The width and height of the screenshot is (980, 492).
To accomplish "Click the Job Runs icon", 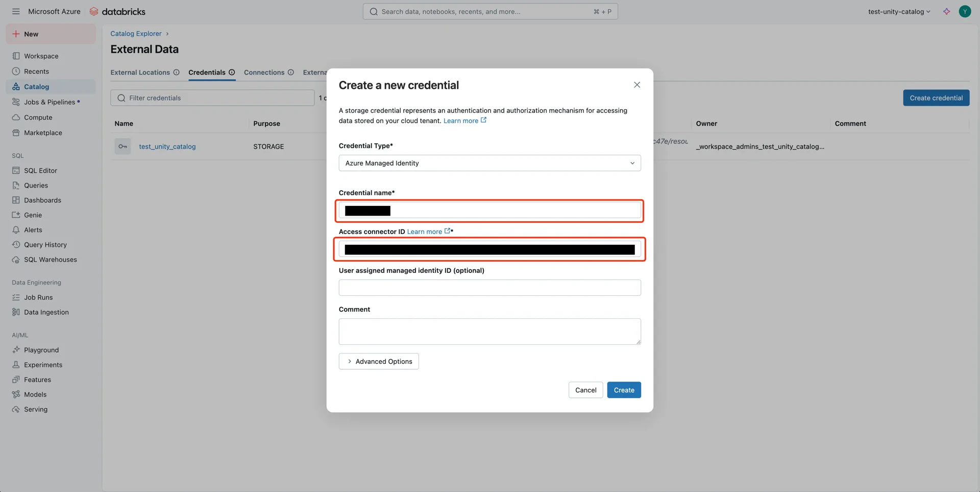I will click(16, 297).
